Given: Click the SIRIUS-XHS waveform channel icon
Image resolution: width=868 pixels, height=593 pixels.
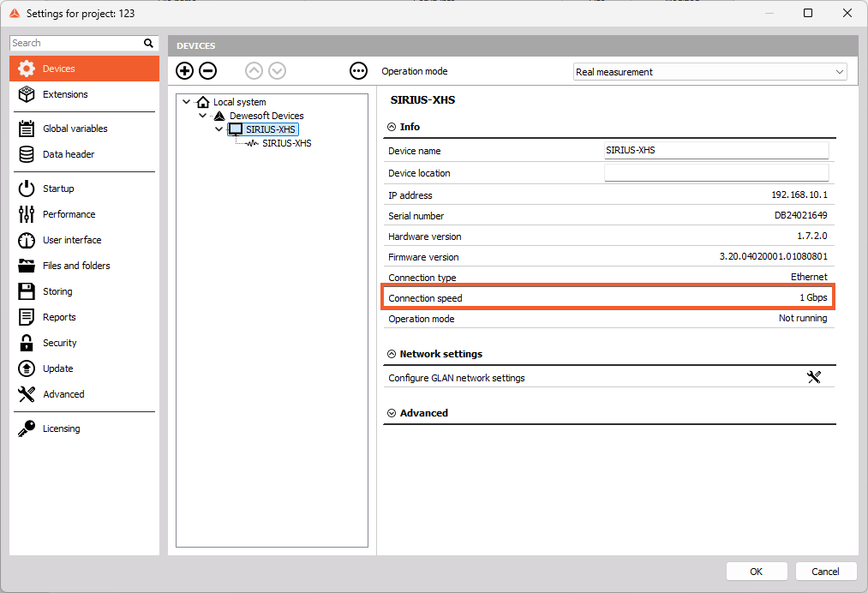Looking at the screenshot, I should click(x=252, y=143).
